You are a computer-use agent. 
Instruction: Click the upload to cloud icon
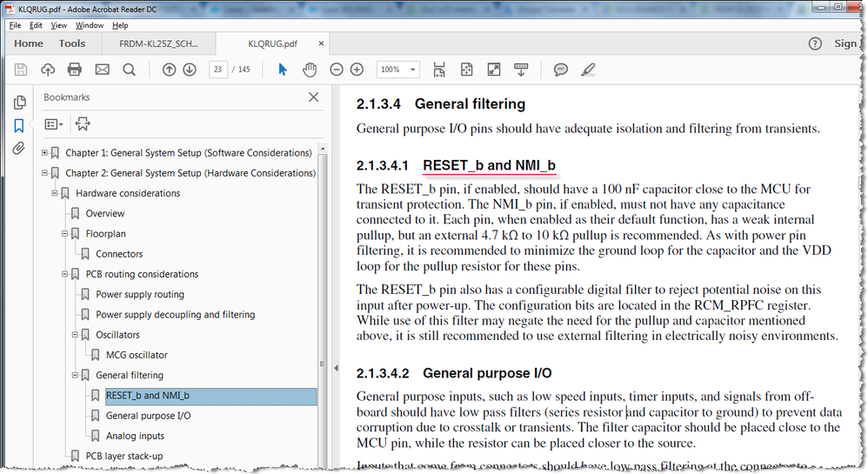[x=48, y=70]
